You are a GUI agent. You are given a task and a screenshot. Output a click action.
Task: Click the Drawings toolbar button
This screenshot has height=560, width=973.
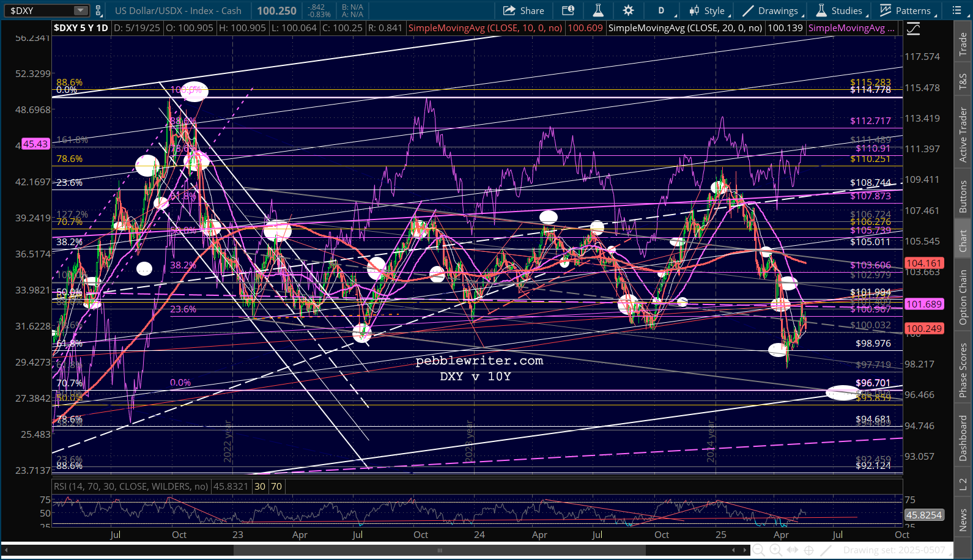(771, 10)
